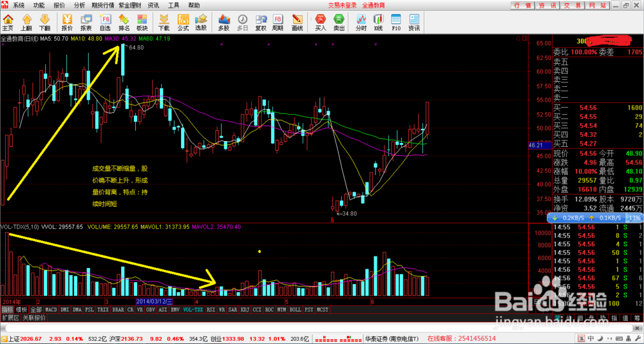644x344 pixels.
Task: Select the MACD indicator tab
Action: [x=52, y=309]
